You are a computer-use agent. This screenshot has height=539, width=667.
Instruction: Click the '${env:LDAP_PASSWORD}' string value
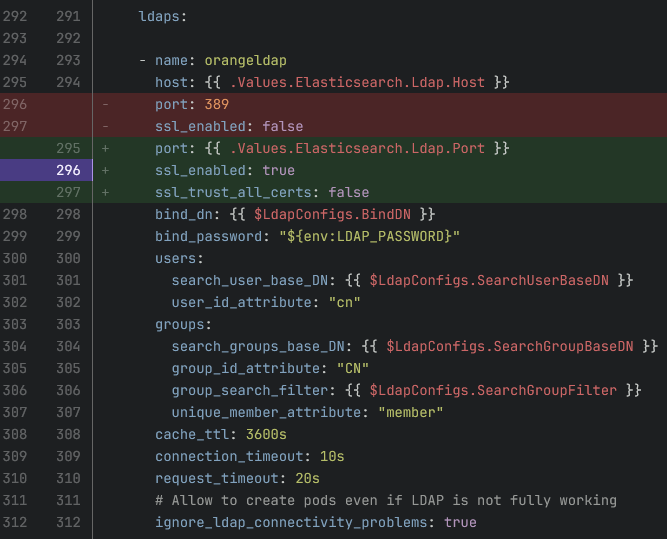tap(369, 236)
